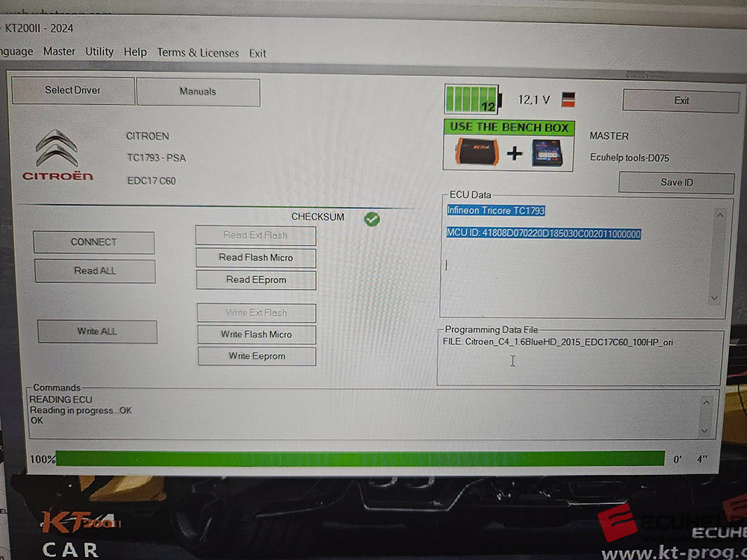Image resolution: width=747 pixels, height=560 pixels.
Task: Click the TC1793 - PSA label
Action: coord(156,158)
